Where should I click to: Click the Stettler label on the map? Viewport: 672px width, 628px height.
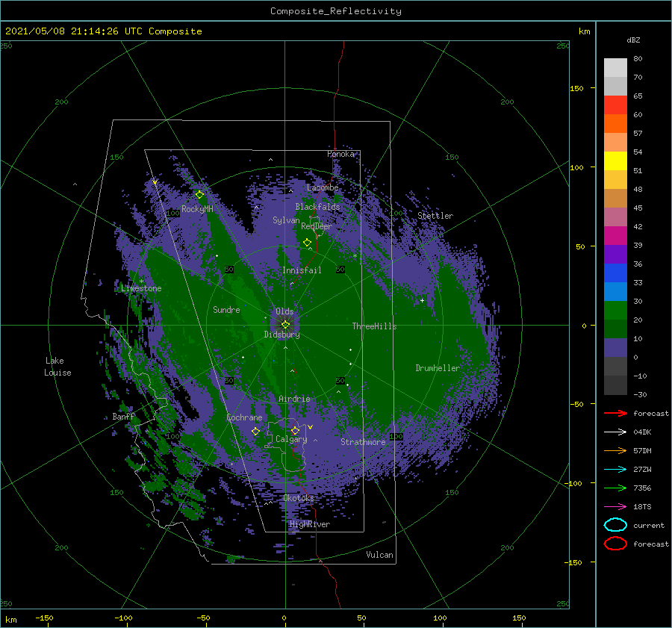(435, 216)
